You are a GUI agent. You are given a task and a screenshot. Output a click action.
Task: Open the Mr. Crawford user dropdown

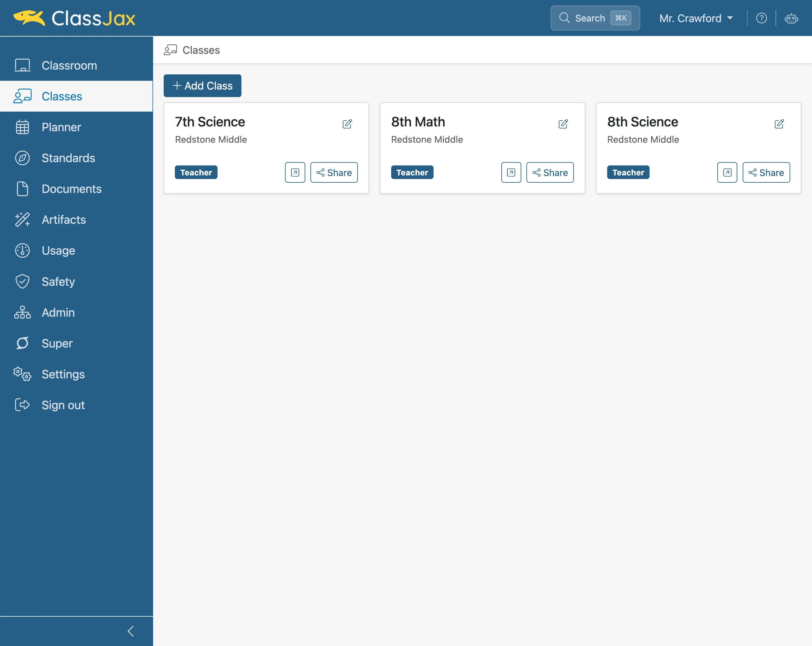[696, 18]
